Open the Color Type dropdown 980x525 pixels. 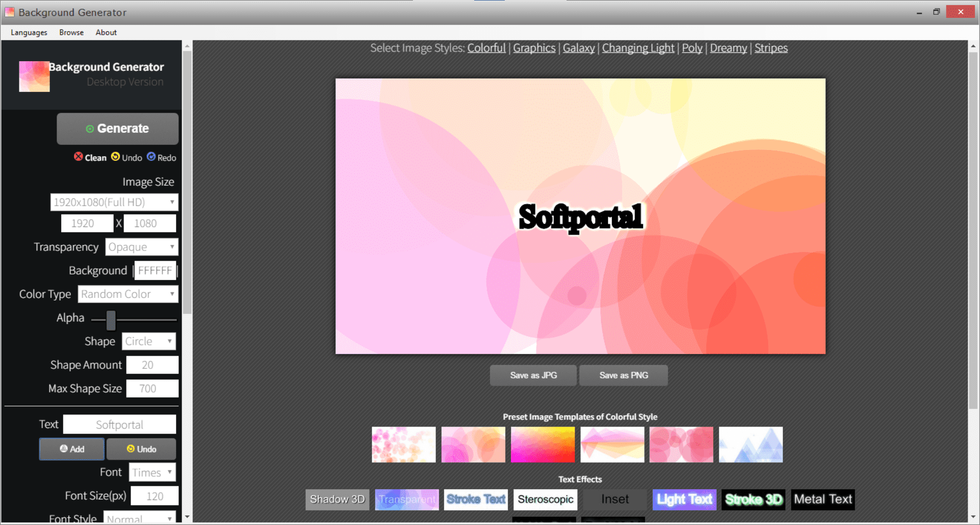pyautogui.click(x=128, y=294)
